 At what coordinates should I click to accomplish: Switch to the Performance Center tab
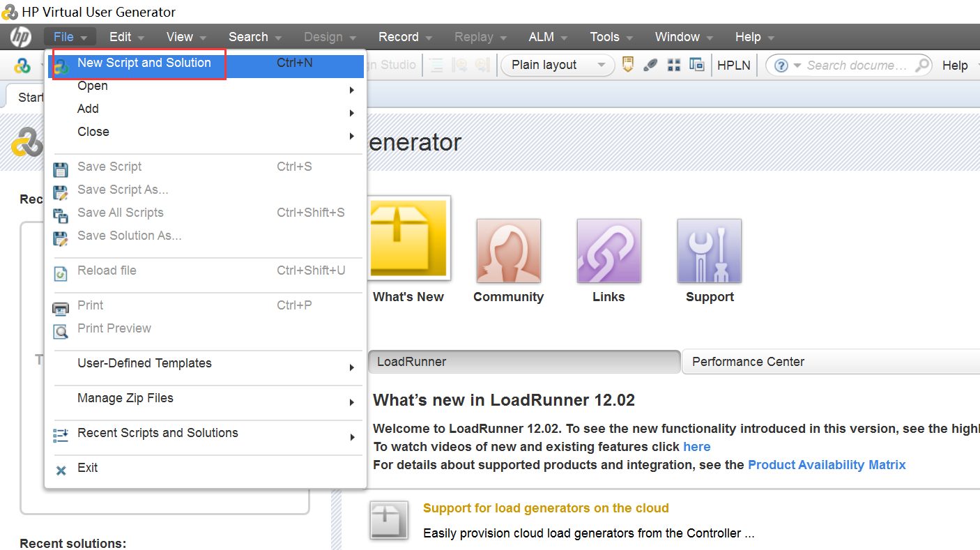coord(831,362)
